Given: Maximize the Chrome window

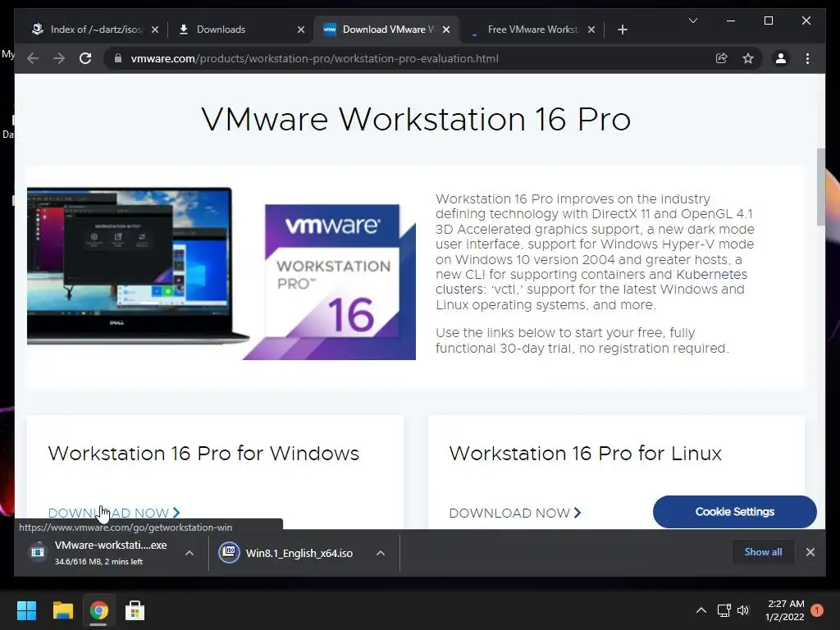Looking at the screenshot, I should (x=768, y=21).
